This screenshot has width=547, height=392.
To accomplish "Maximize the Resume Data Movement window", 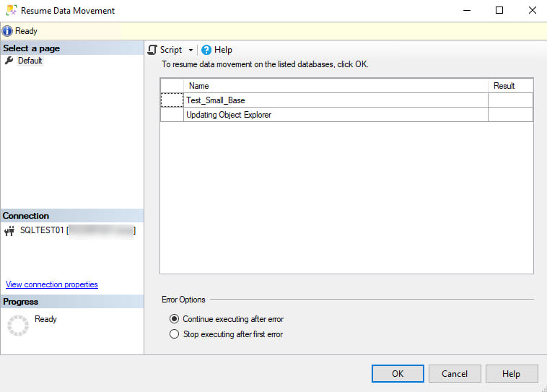I will (x=499, y=11).
